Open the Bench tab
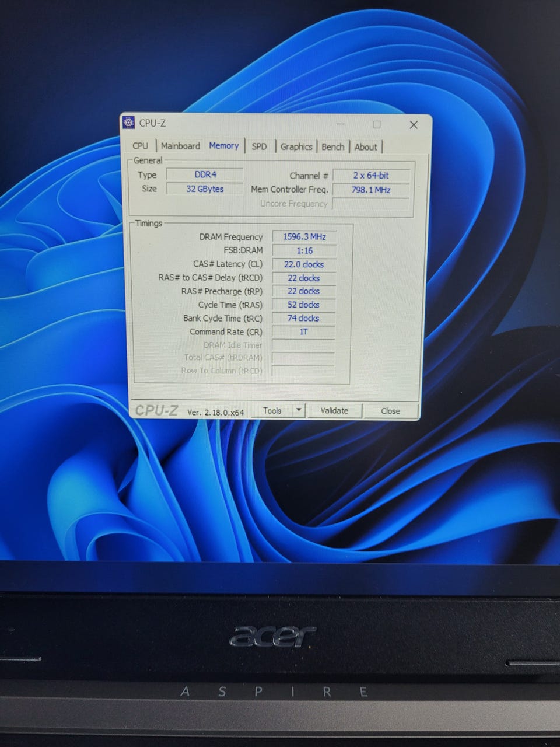The image size is (560, 747). [x=333, y=146]
